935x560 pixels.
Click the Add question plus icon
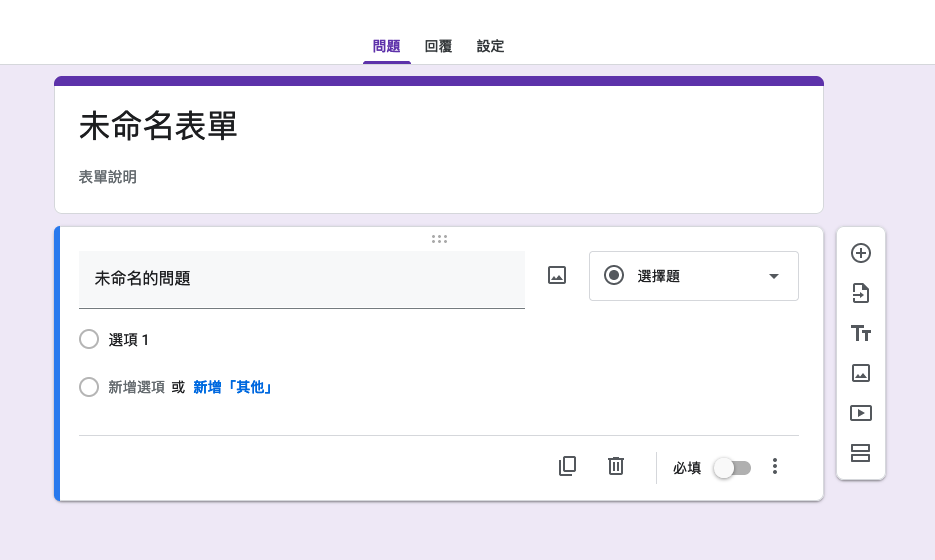[x=860, y=253]
